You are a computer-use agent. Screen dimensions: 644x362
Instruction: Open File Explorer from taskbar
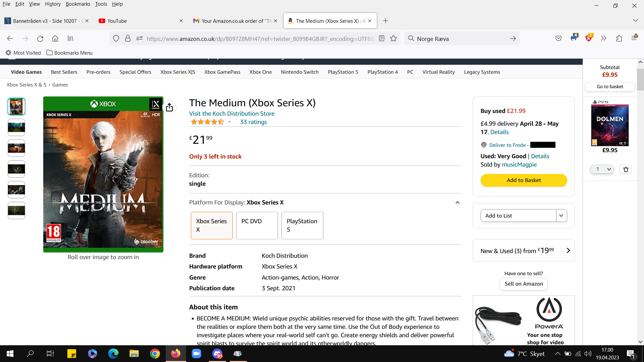coord(134,354)
